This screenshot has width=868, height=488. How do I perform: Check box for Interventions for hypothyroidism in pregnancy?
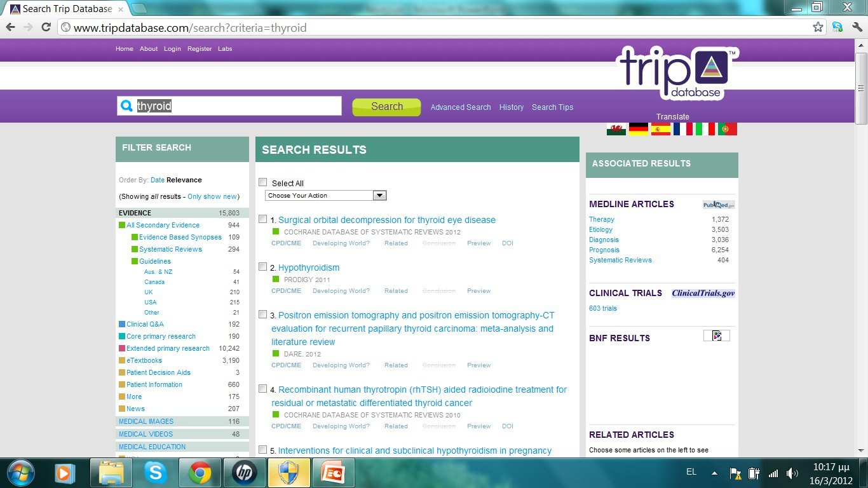point(263,450)
